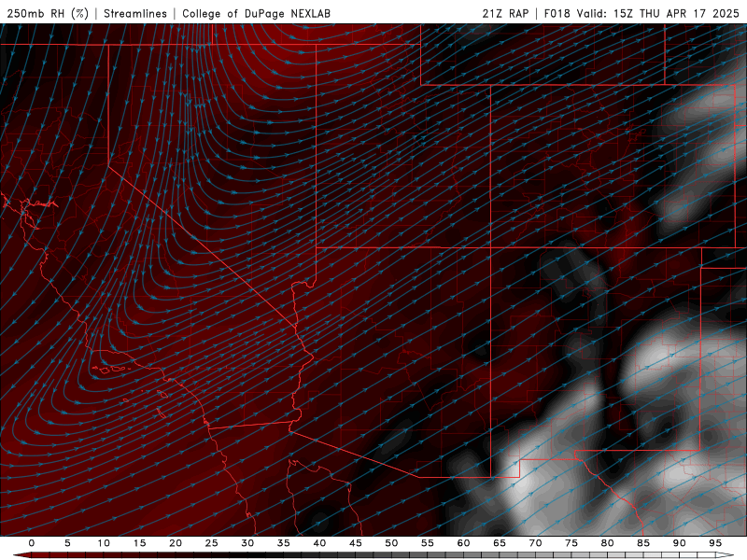Image resolution: width=747 pixels, height=560 pixels.
Task: Click the colorbar label "35"
Action: pyautogui.click(x=284, y=543)
